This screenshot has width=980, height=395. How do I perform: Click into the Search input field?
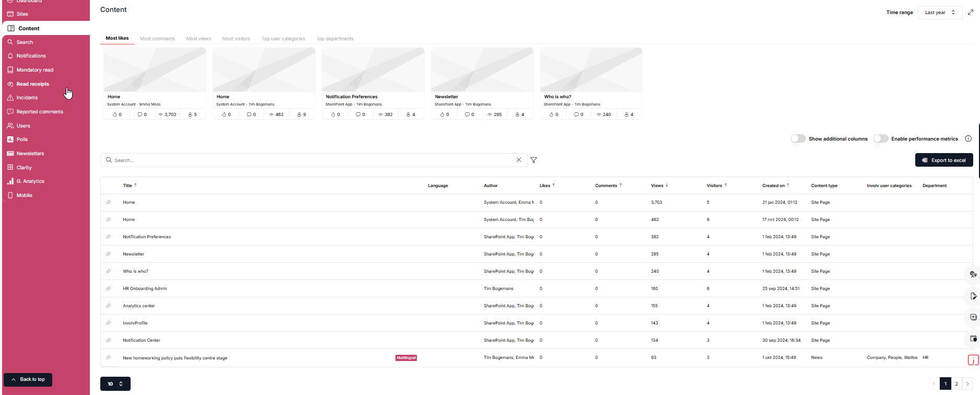pos(312,160)
